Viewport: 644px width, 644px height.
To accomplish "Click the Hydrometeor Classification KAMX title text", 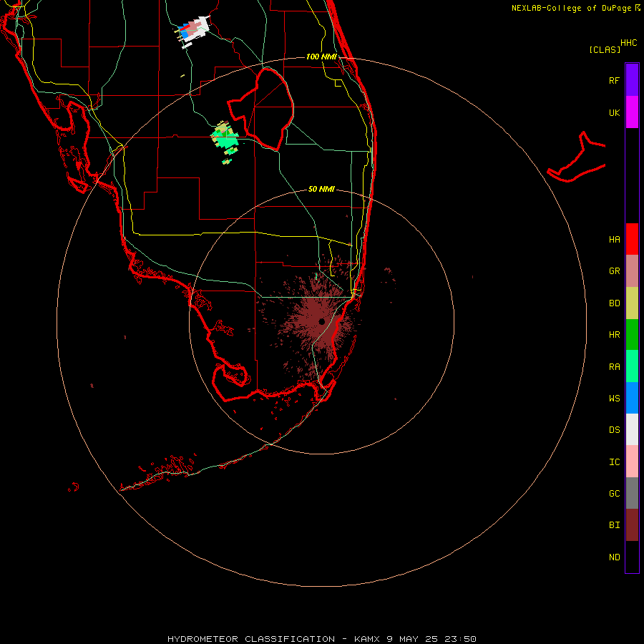I will [x=321, y=639].
